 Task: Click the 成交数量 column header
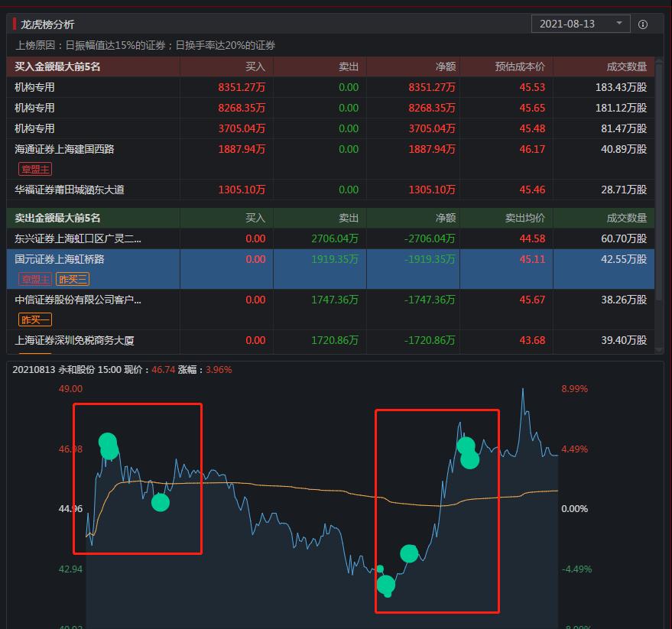tap(627, 66)
